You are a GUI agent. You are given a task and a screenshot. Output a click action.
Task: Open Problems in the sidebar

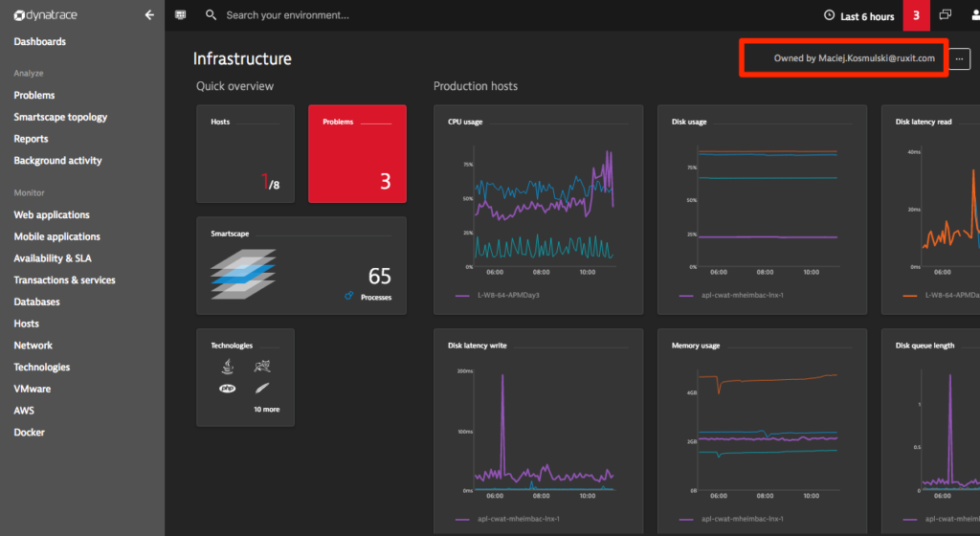coord(34,95)
